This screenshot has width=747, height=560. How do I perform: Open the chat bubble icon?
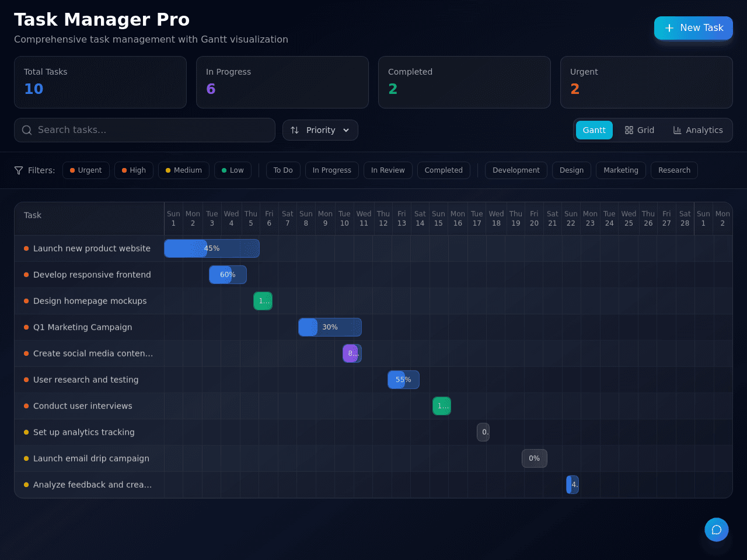point(717,530)
